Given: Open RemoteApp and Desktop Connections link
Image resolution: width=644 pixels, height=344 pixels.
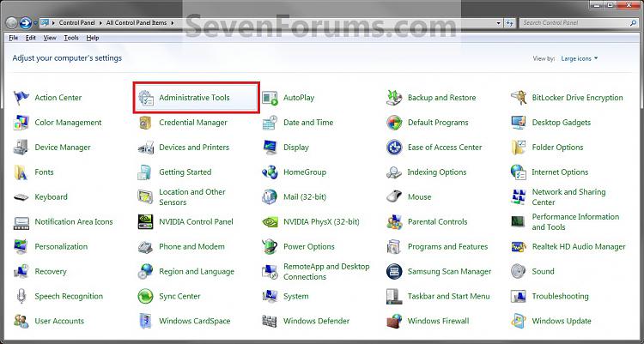Looking at the screenshot, I should pyautogui.click(x=326, y=271).
